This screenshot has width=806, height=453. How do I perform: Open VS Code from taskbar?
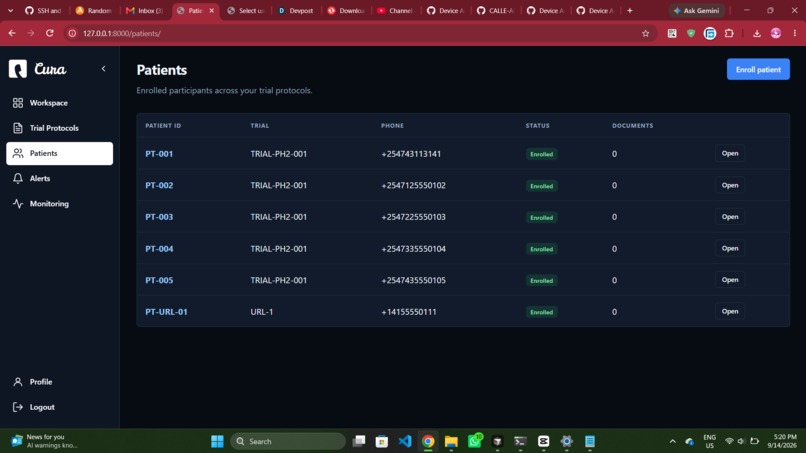(405, 441)
